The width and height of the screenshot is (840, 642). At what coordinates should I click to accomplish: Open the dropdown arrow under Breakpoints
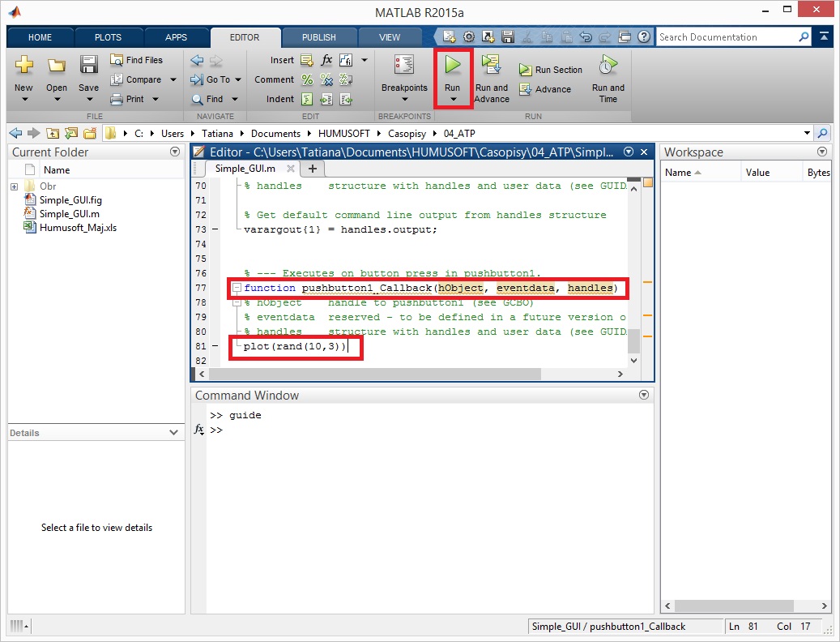tap(404, 100)
